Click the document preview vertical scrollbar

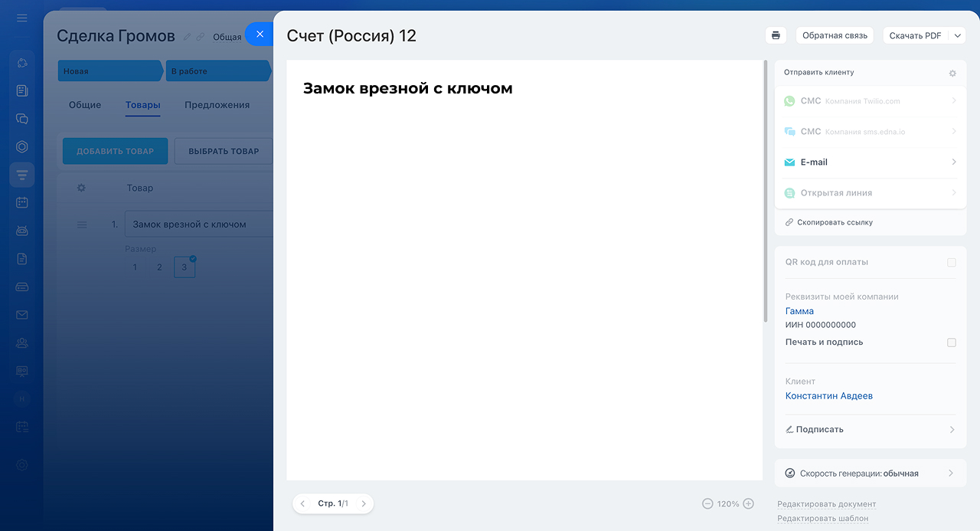(766, 192)
